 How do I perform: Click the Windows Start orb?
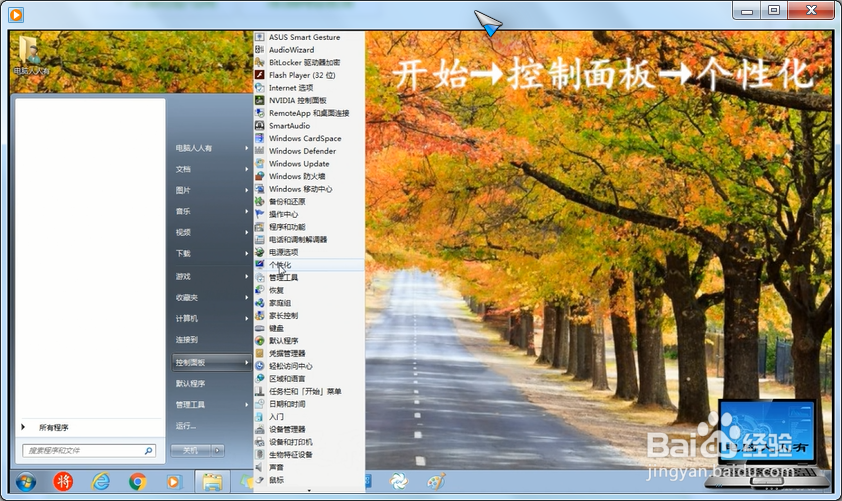pyautogui.click(x=26, y=482)
